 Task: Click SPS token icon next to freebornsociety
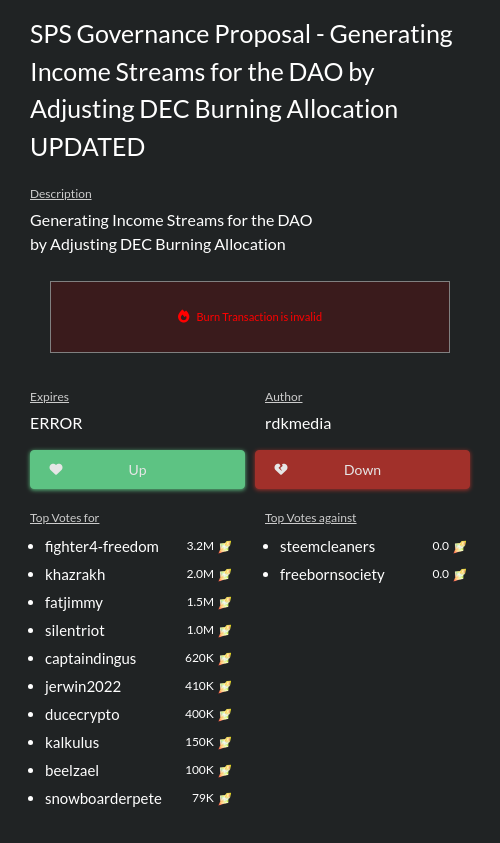pos(460,574)
